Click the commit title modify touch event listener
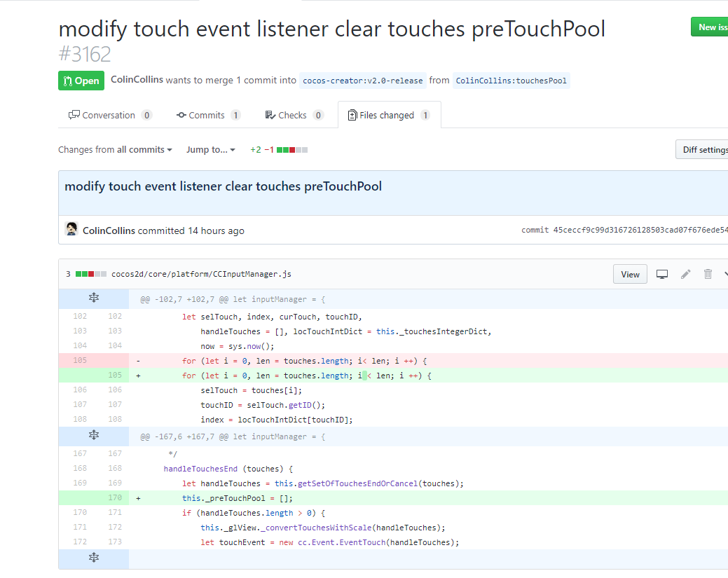Image resolution: width=728 pixels, height=578 pixels. 223,186
